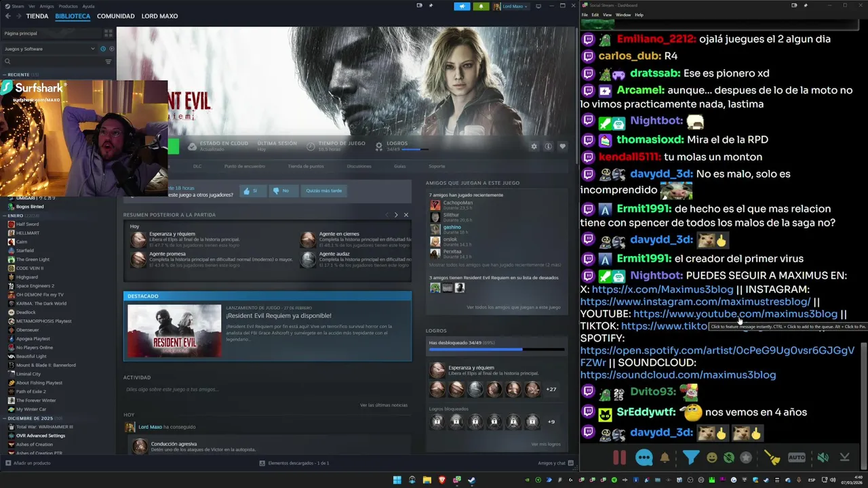The width and height of the screenshot is (868, 488).
Task: Add game to favorites heart icon
Action: [562, 146]
